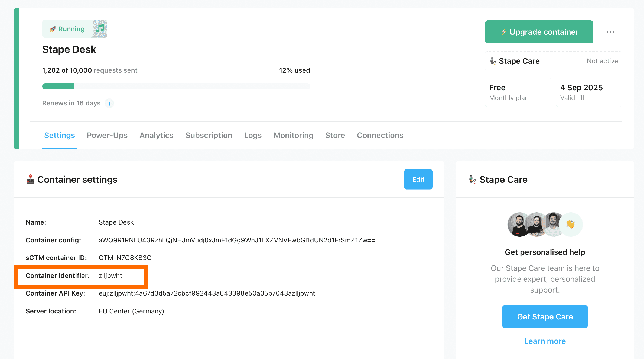Click the joystick icon by Container settings
This screenshot has width=644, height=359.
[30, 179]
